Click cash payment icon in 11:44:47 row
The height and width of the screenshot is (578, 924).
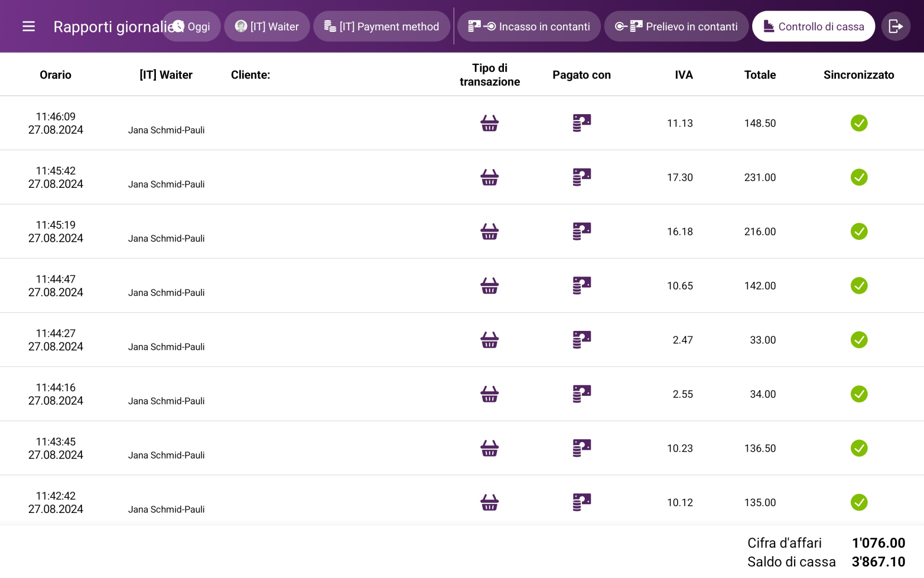[582, 286]
